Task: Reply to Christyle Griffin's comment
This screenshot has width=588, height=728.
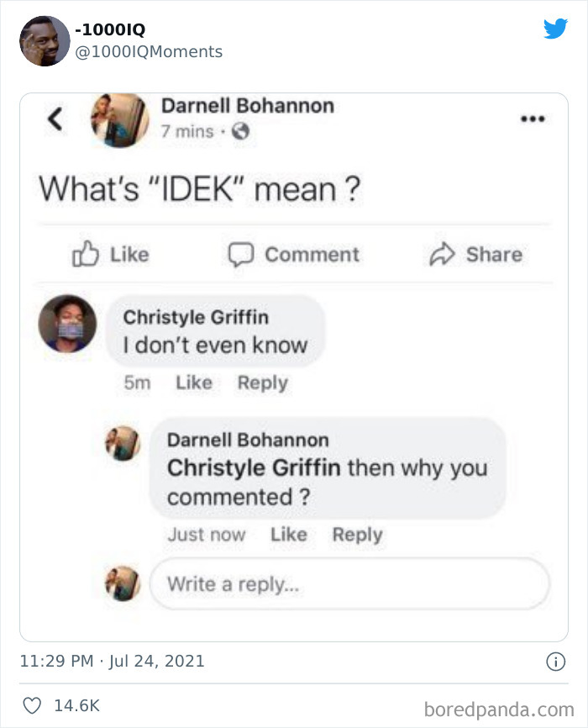Action: tap(262, 383)
